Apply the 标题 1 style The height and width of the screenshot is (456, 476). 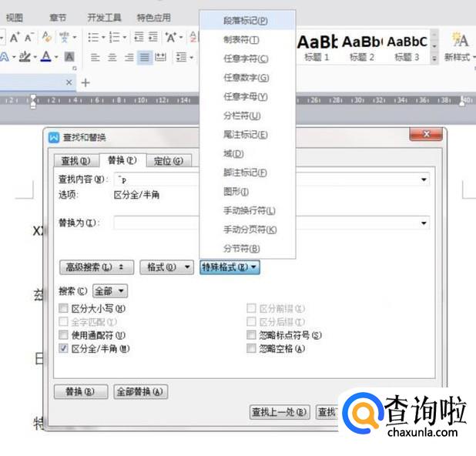coord(317,48)
